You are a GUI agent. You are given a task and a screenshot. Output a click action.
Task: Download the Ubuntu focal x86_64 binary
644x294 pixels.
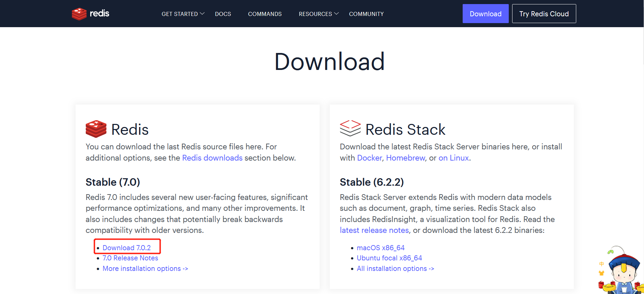(x=389, y=258)
